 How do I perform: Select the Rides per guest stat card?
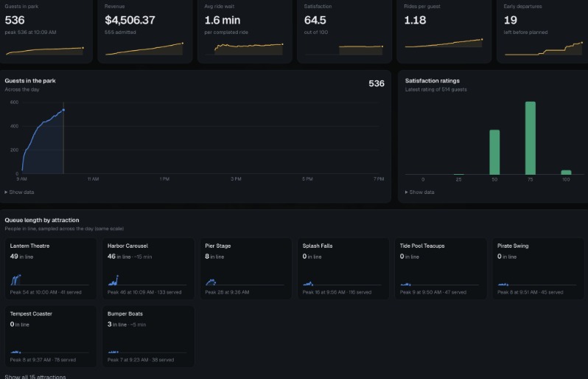point(444,30)
